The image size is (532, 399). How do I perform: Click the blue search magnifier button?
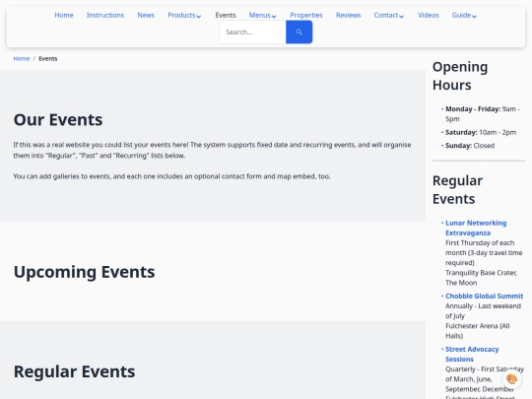tap(299, 32)
